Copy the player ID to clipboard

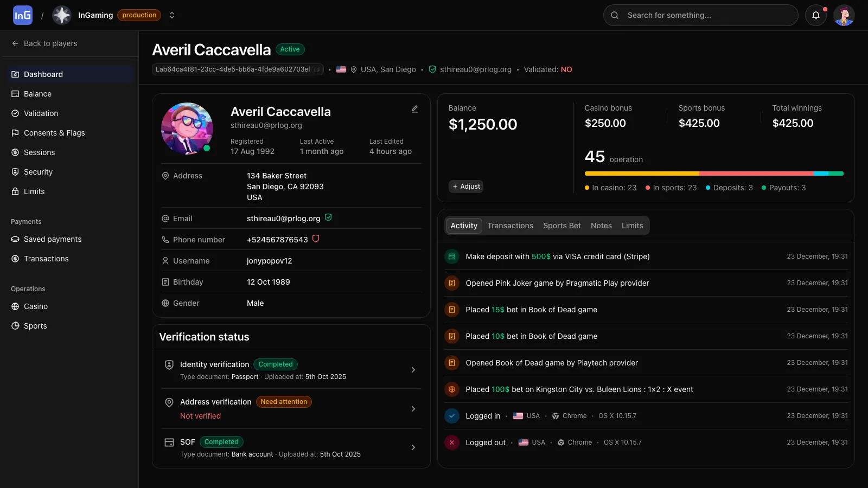point(317,69)
